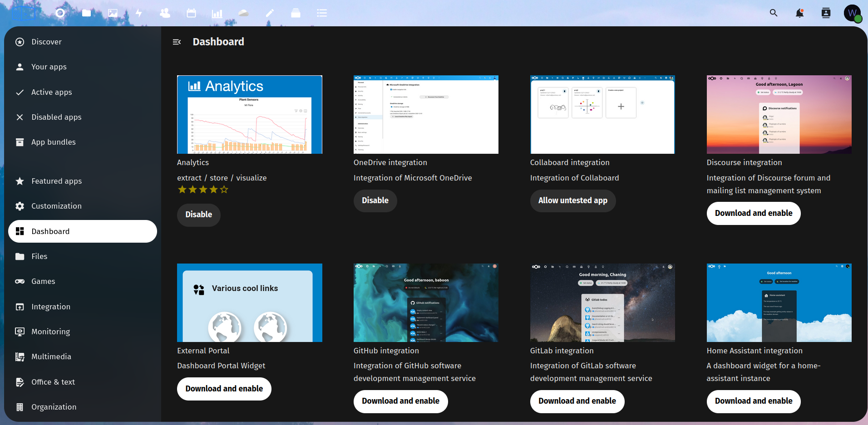This screenshot has height=425, width=868.
Task: Click the "Home Assistant integration" app name
Action: coord(755,351)
